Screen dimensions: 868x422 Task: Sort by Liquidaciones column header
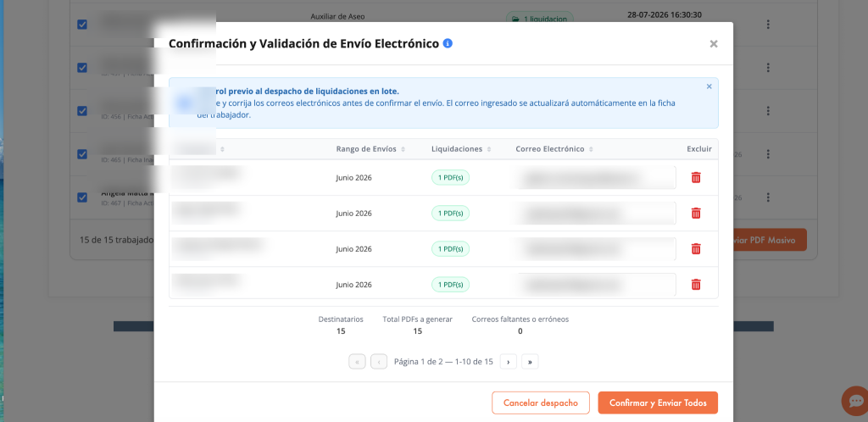click(x=460, y=149)
